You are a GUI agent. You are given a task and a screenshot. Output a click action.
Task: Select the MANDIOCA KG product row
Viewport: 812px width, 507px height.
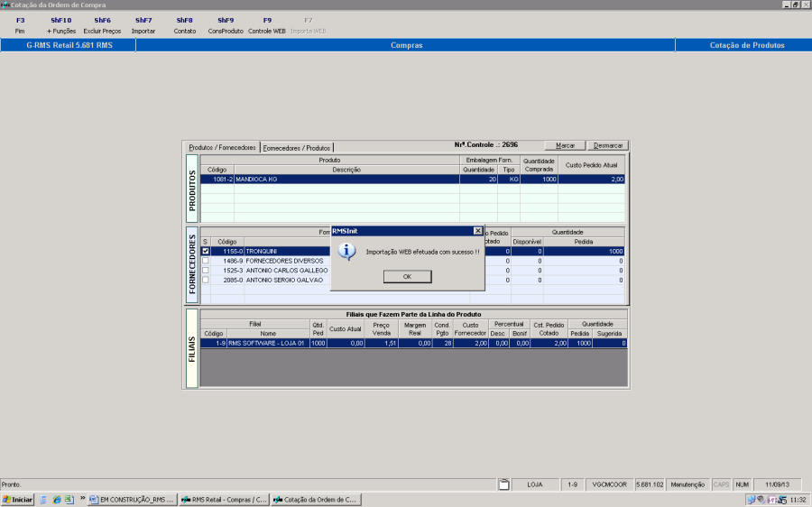pos(346,180)
